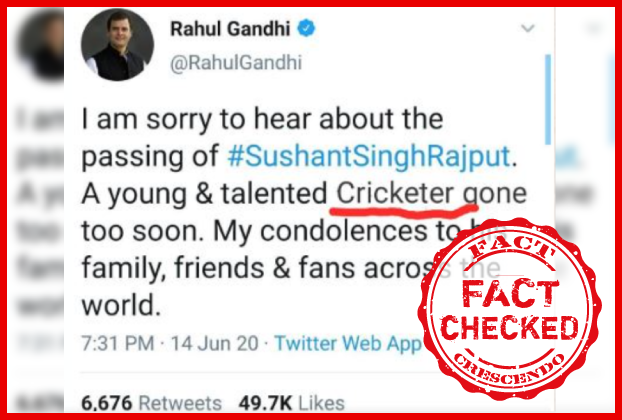Screen dimensions: 622x420
Task: Expand the tweet options chevron
Action: coord(528,29)
